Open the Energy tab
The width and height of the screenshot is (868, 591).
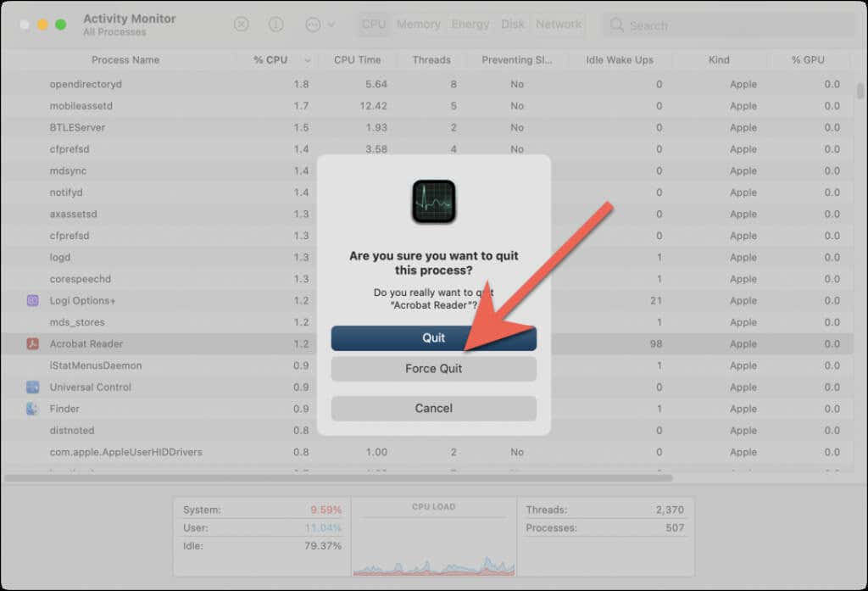tap(470, 25)
